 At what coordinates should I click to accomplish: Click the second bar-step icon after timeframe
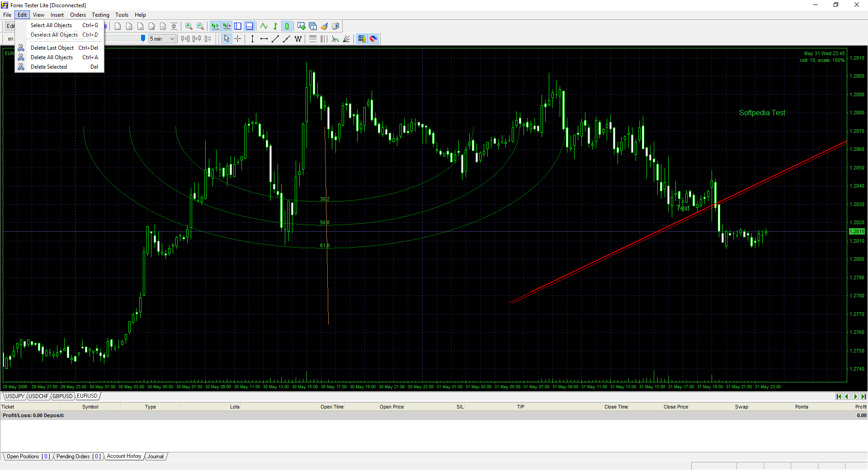pos(197,39)
